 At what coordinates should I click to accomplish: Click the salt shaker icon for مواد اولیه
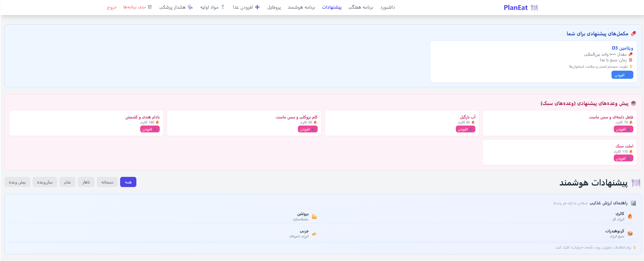pos(223,7)
